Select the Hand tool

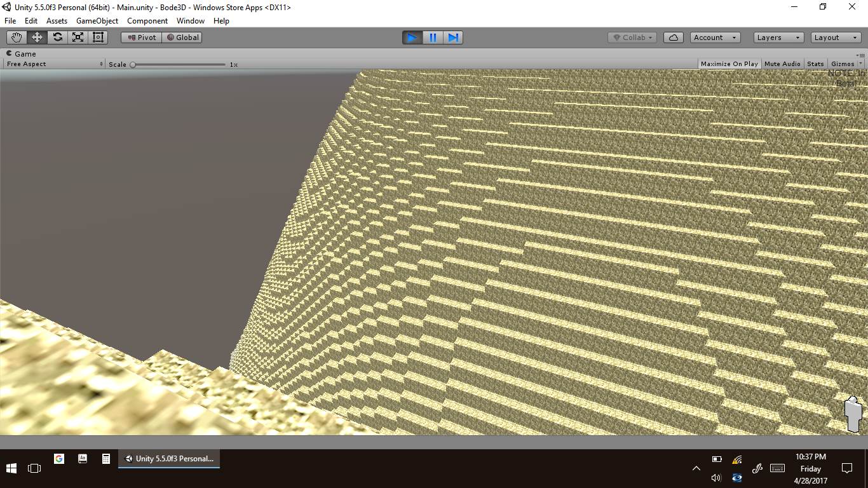coord(17,37)
